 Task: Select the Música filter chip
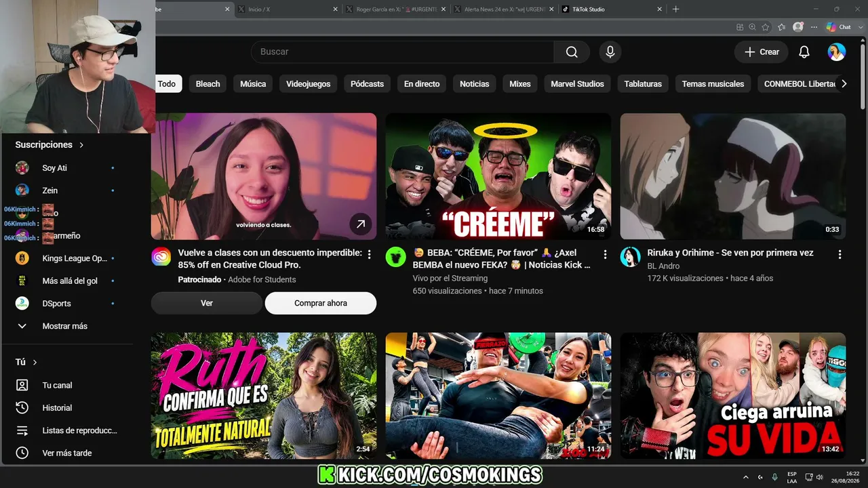(x=253, y=84)
